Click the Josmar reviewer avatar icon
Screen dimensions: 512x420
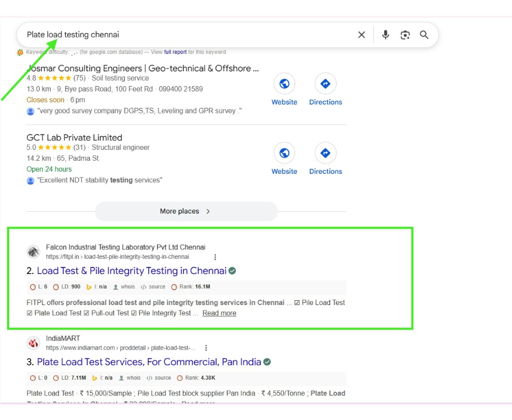31,111
